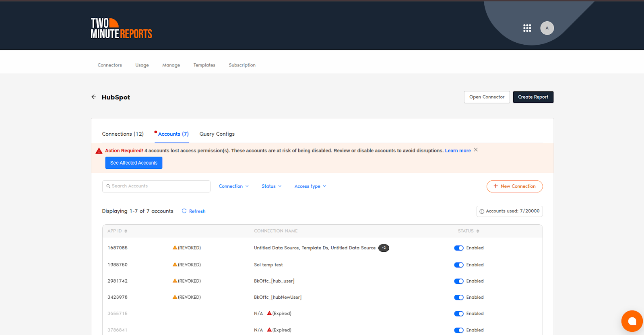Viewport: 644px width, 335px height.
Task: Click the Open Connector button
Action: click(487, 97)
